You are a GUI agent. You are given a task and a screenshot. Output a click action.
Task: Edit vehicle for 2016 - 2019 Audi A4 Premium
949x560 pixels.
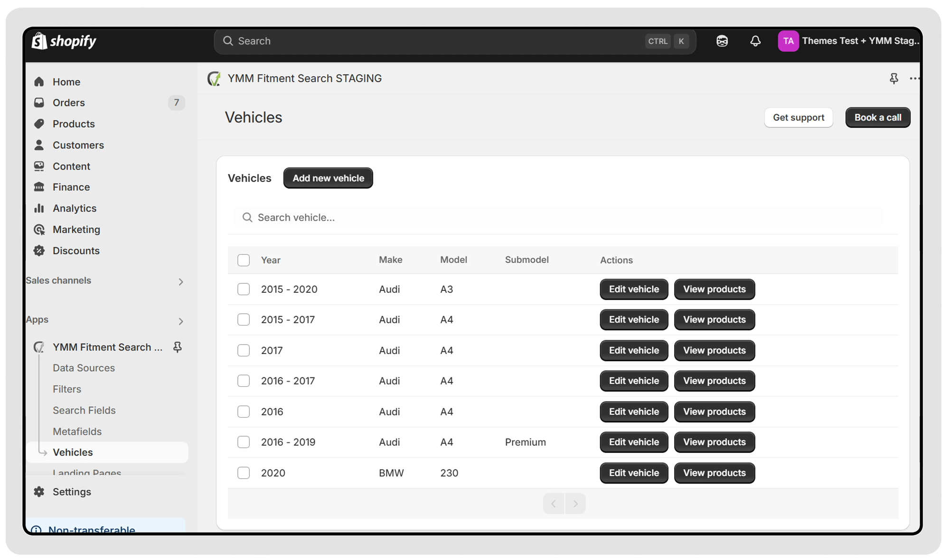point(634,442)
